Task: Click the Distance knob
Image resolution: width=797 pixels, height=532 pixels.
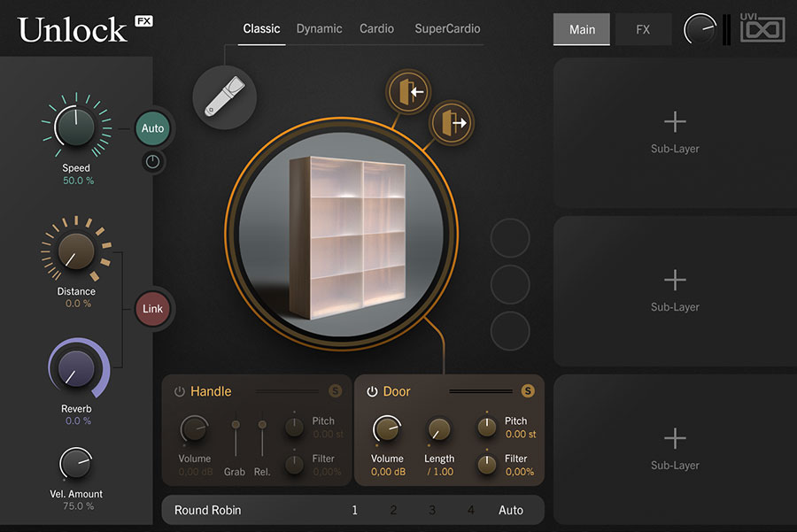Action: click(76, 251)
